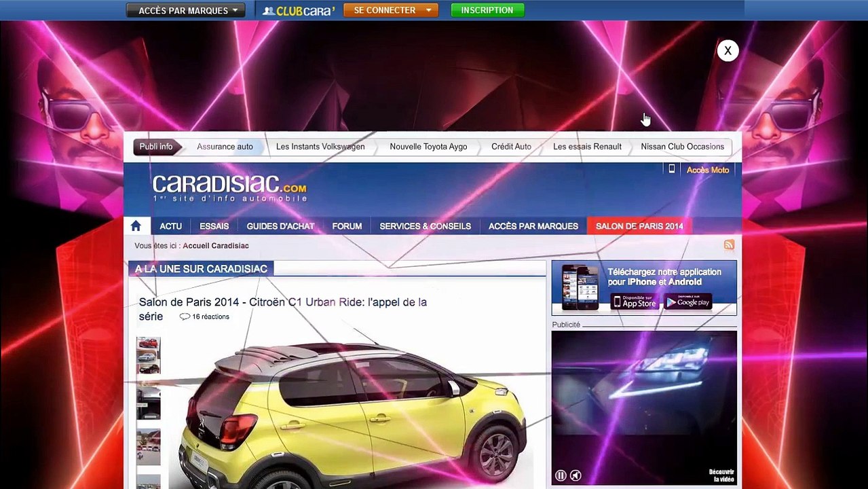The image size is (868, 489).
Task: Click the Téléchargez notre application banner text
Action: click(x=664, y=277)
